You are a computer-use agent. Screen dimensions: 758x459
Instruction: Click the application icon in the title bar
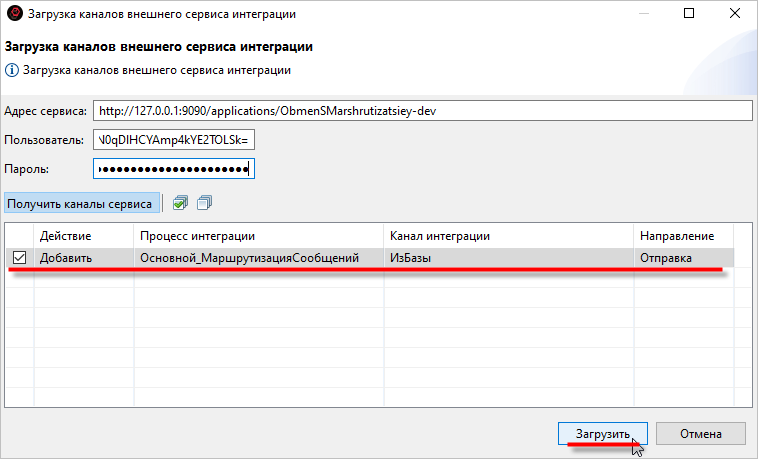point(14,15)
